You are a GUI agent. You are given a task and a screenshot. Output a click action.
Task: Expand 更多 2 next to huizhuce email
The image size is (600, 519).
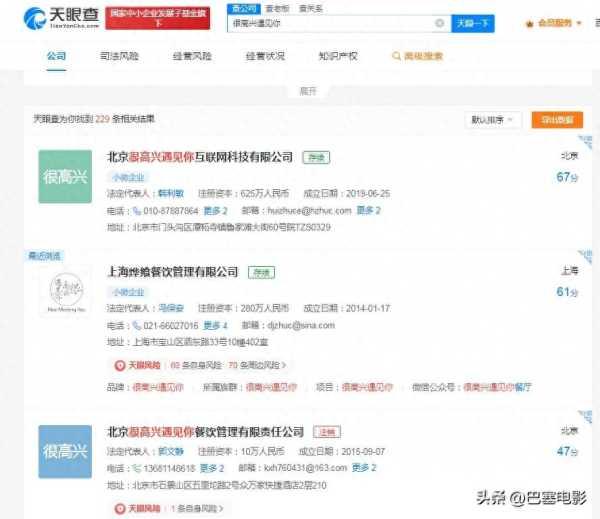[368, 211]
